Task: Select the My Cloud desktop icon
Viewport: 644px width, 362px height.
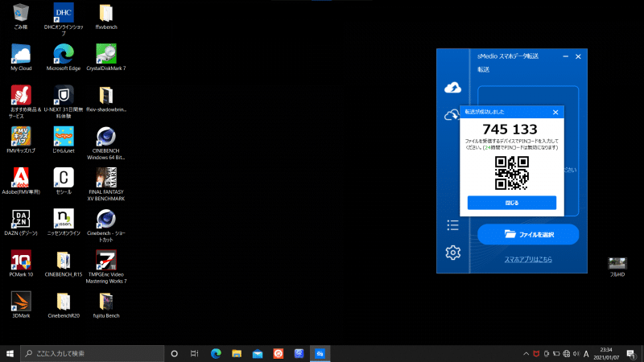Action: pyautogui.click(x=21, y=57)
